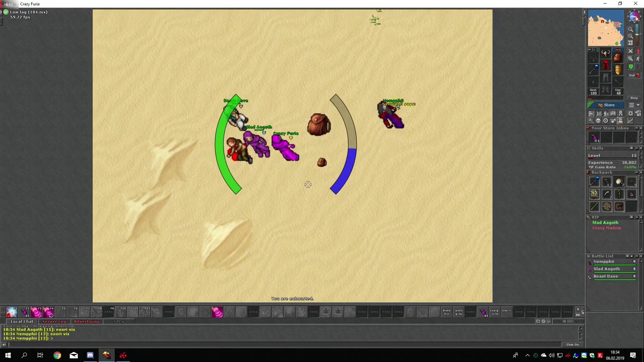Select the helmet equipment slot
Viewport: 644px width, 362px height.
(606, 54)
